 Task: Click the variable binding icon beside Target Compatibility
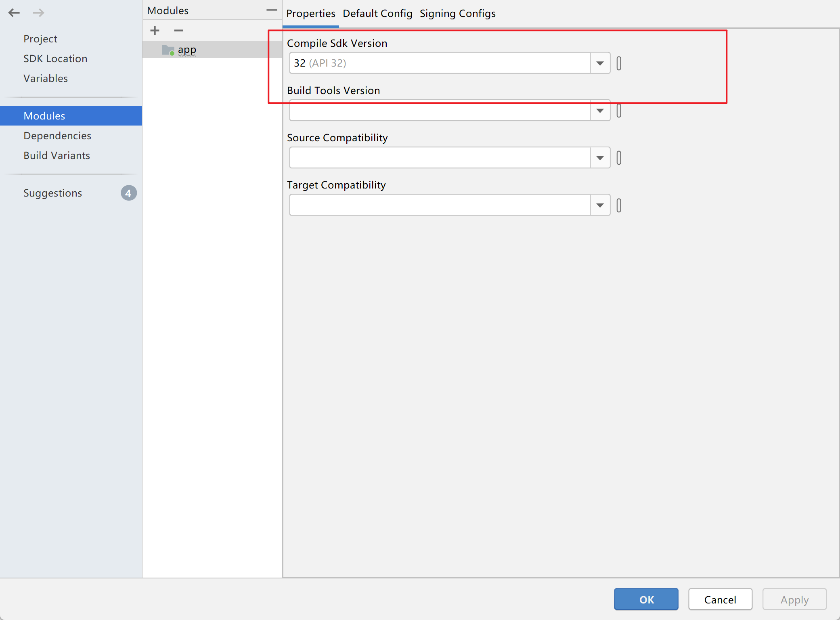[x=619, y=205]
